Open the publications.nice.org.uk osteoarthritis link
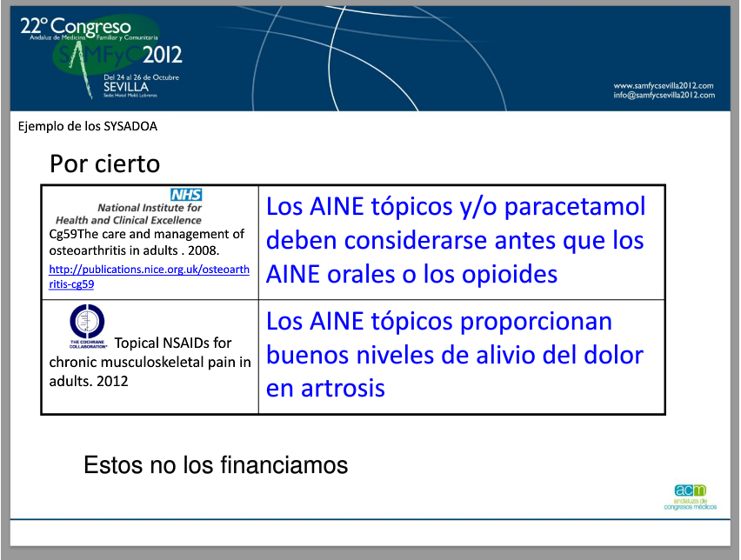Screen dimensions: 741x560 click(x=149, y=277)
